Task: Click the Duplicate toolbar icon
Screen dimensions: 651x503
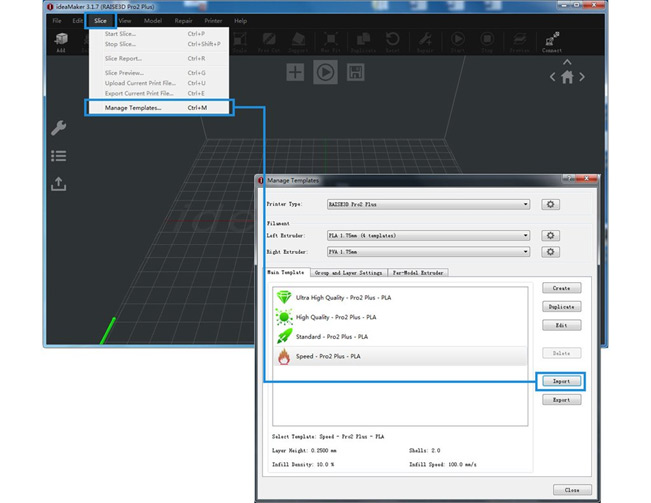Action: pyautogui.click(x=363, y=42)
